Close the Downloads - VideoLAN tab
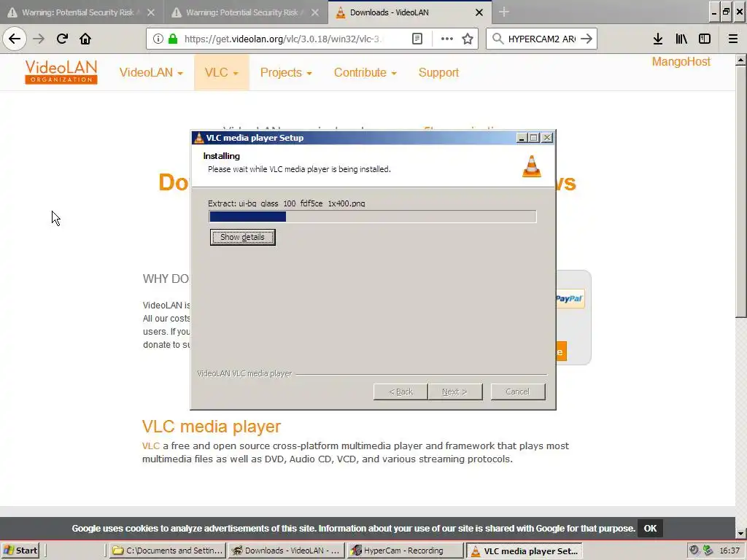This screenshot has width=747, height=560. click(x=479, y=12)
